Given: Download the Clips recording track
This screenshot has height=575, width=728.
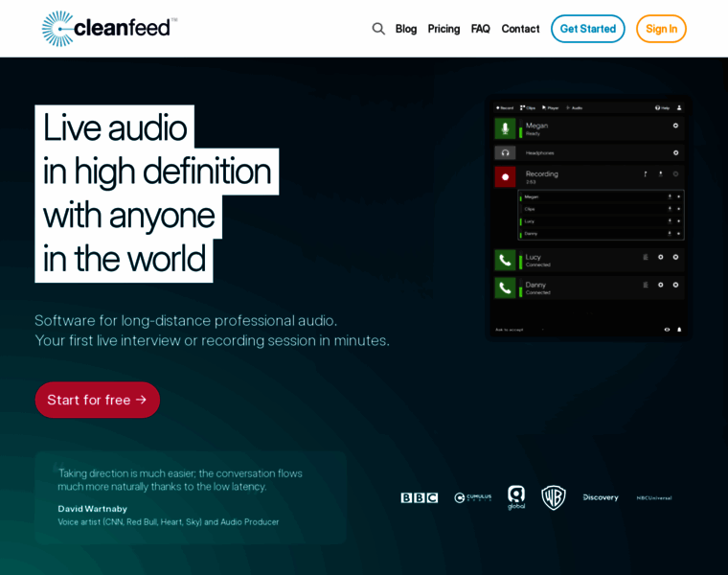Looking at the screenshot, I should (670, 209).
